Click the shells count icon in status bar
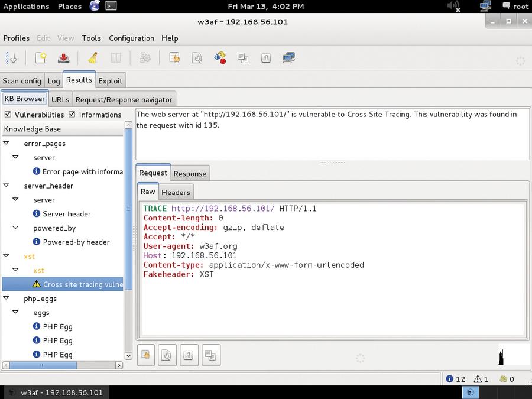 coord(504,379)
